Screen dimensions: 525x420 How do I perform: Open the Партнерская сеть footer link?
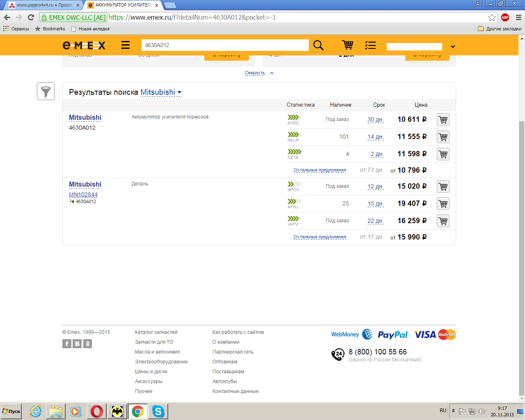tap(233, 352)
